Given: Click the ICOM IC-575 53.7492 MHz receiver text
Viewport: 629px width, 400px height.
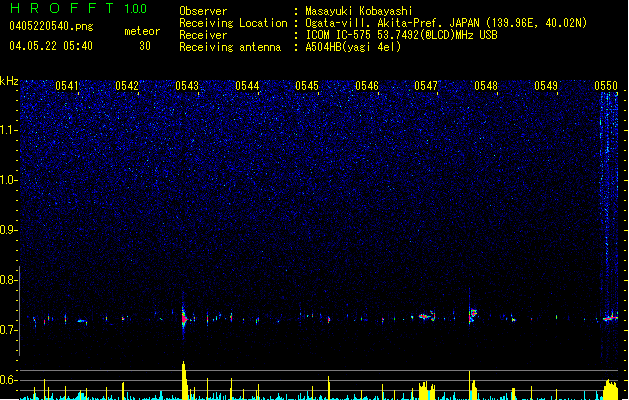Looking at the screenshot, I should pyautogui.click(x=402, y=35).
